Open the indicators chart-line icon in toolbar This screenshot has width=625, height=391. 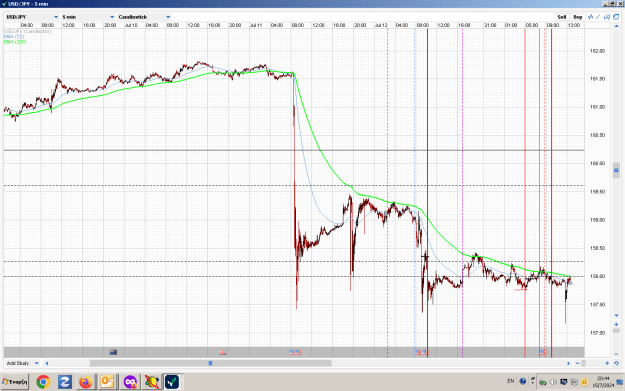point(590,17)
